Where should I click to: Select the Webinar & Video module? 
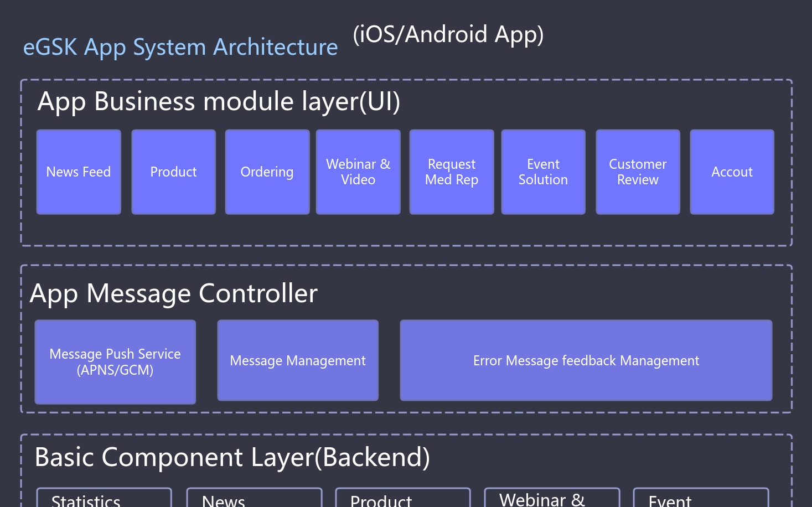(x=358, y=172)
